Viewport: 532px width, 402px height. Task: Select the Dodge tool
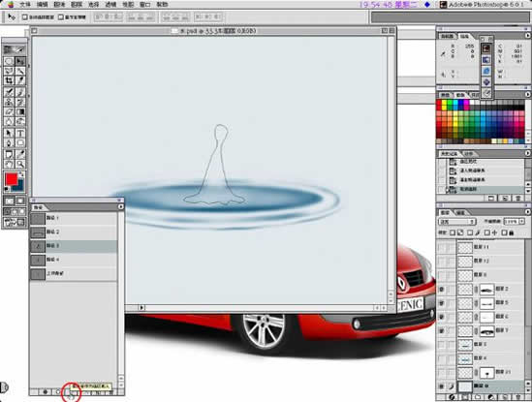(x=20, y=121)
